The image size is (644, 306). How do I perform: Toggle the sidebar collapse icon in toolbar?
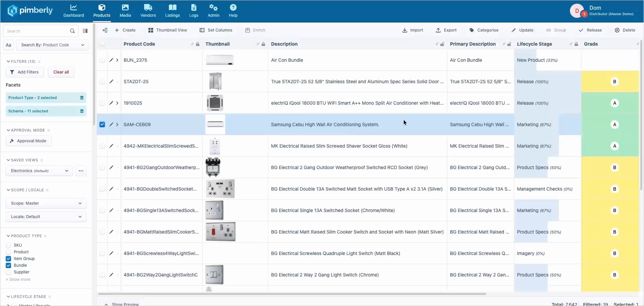click(105, 30)
